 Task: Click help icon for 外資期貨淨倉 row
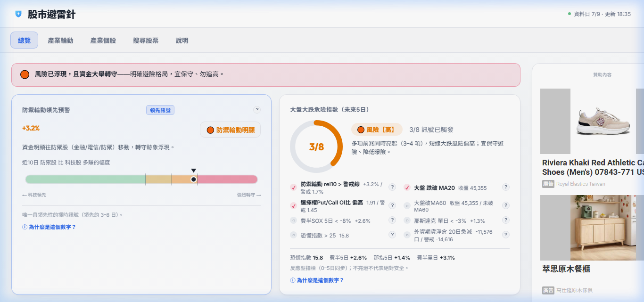point(506,235)
